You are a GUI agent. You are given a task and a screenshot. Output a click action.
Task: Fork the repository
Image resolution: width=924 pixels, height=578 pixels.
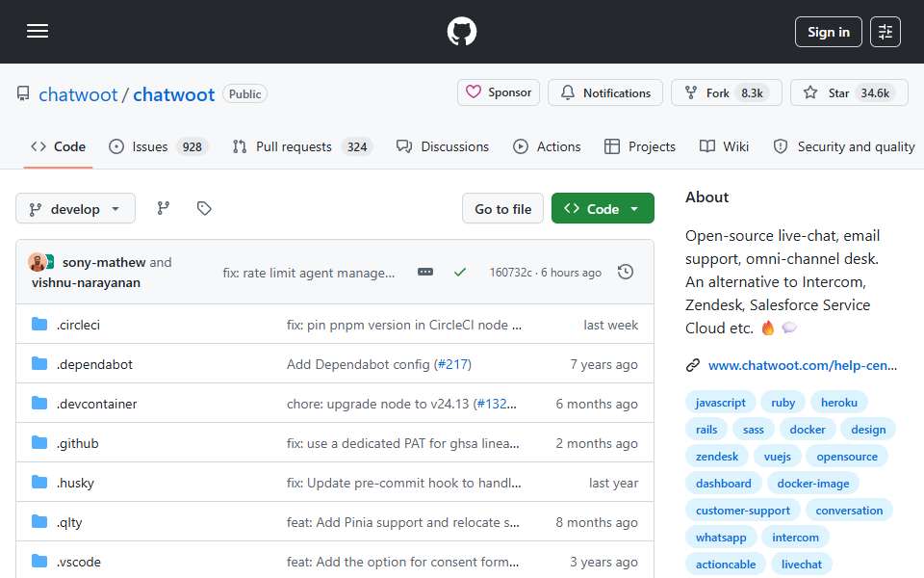point(726,92)
